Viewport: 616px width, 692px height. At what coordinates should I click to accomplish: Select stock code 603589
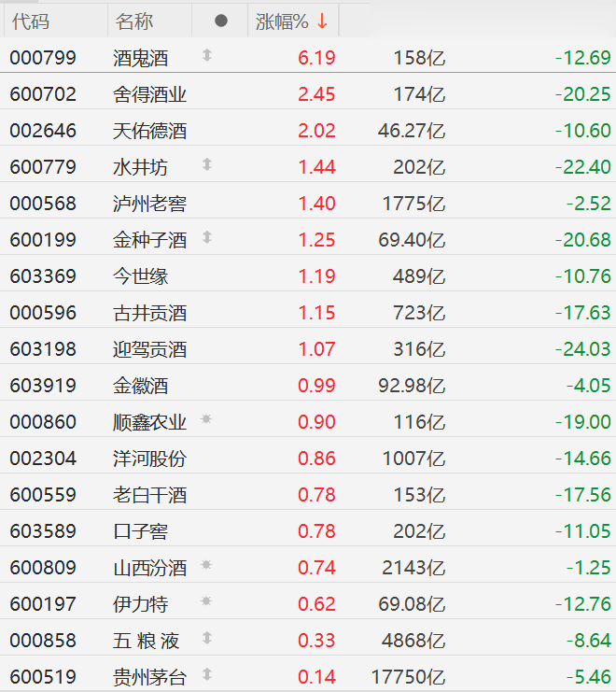43,531
